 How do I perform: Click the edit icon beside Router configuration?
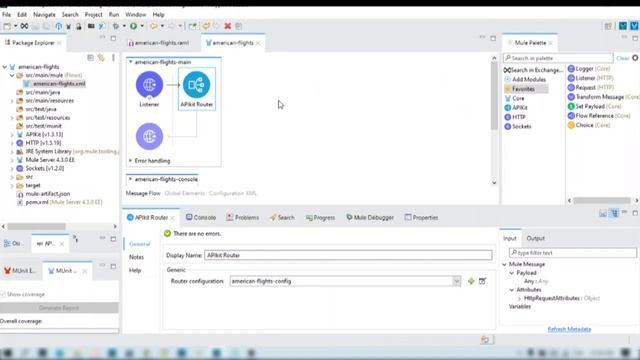[482, 281]
